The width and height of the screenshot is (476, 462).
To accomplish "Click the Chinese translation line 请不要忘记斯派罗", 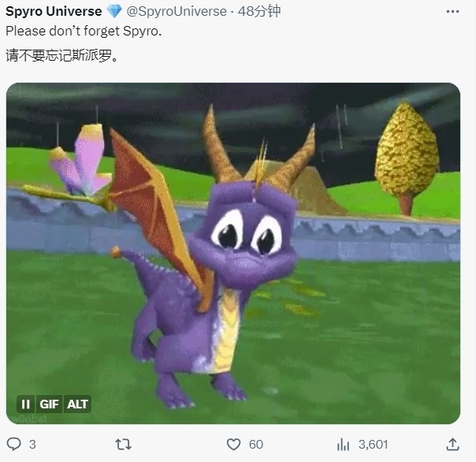I will [62, 58].
